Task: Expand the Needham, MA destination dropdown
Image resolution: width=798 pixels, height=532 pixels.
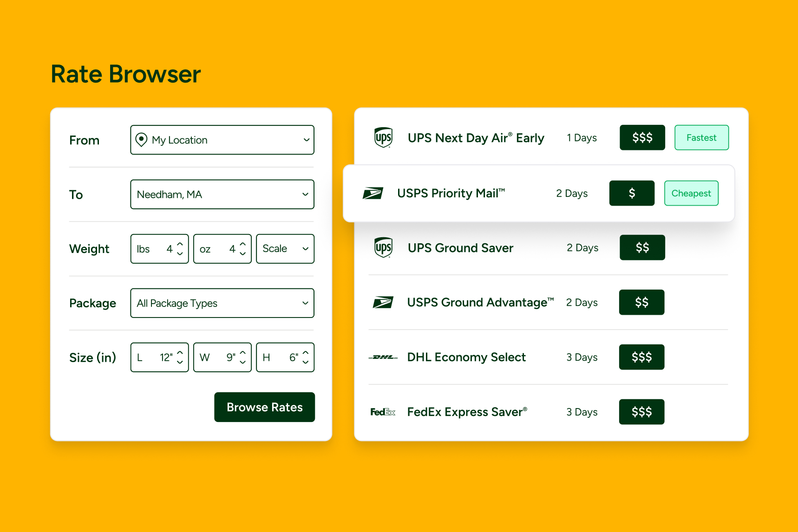Action: [x=222, y=195]
